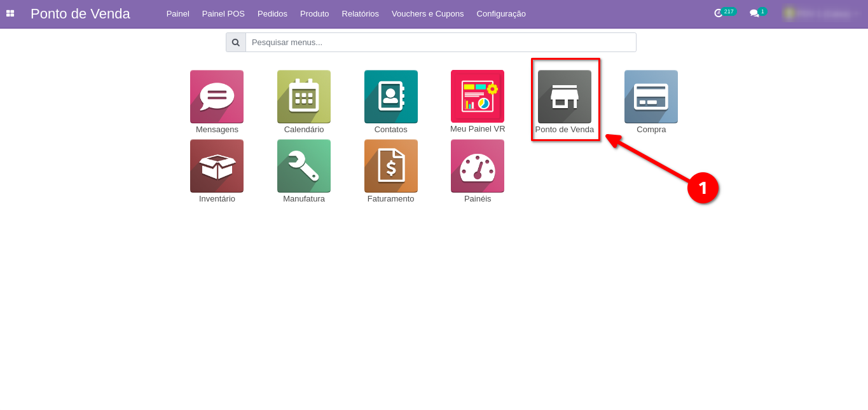Click the apps grid home icon
This screenshot has height=410, width=868.
point(10,13)
